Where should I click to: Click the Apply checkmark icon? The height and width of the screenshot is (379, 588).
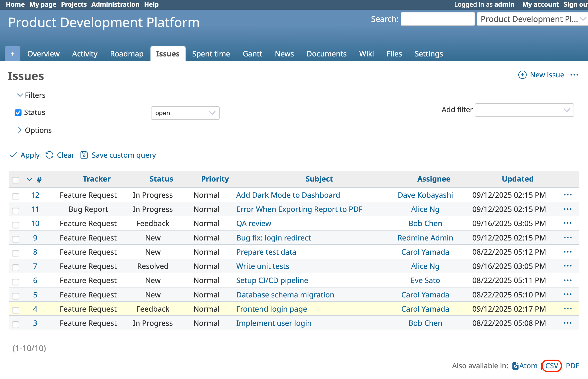click(x=13, y=155)
